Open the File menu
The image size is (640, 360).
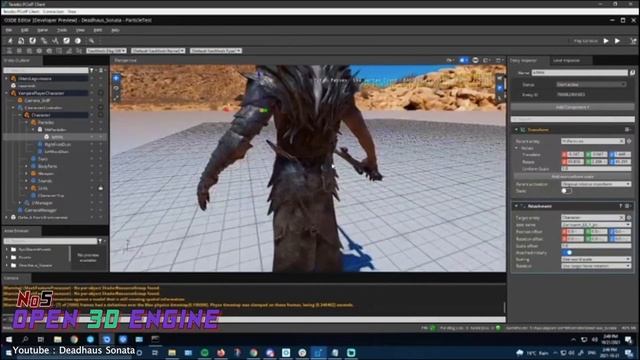tap(9, 30)
